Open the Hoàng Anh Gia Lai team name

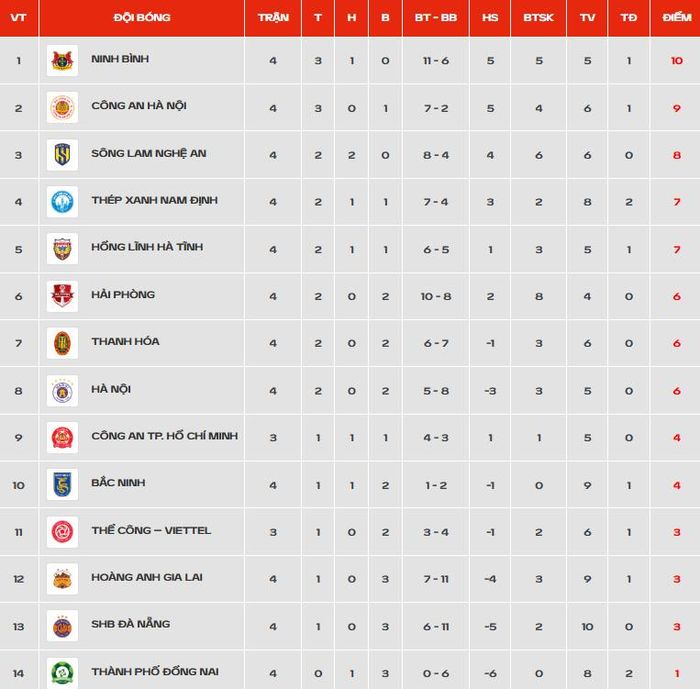coord(146,577)
